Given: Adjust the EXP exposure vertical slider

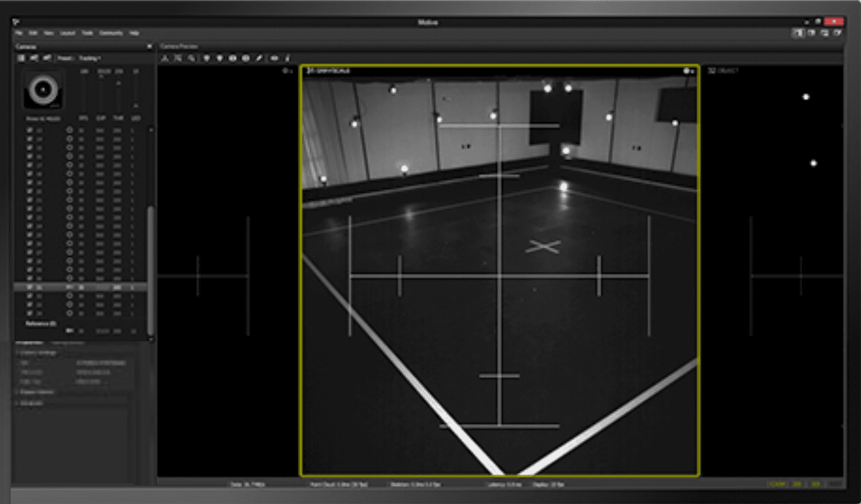Looking at the screenshot, I should click(x=101, y=94).
